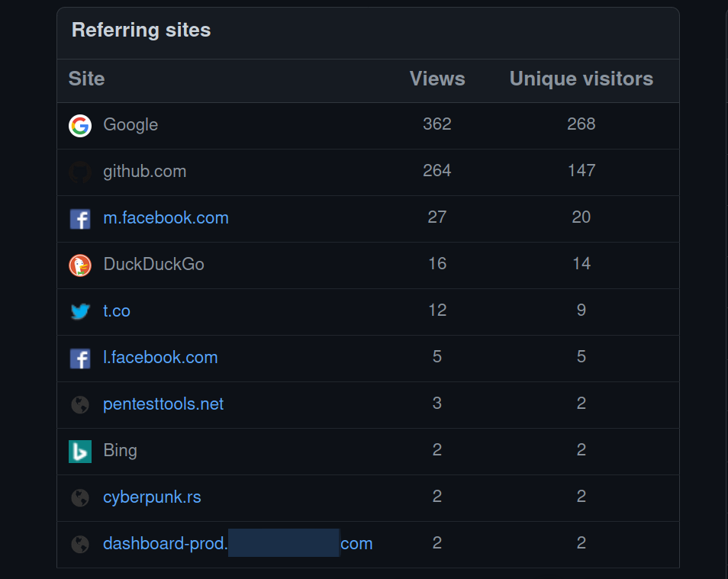Click dashboard-prod's unique visitors count
The height and width of the screenshot is (579, 728).
point(581,543)
